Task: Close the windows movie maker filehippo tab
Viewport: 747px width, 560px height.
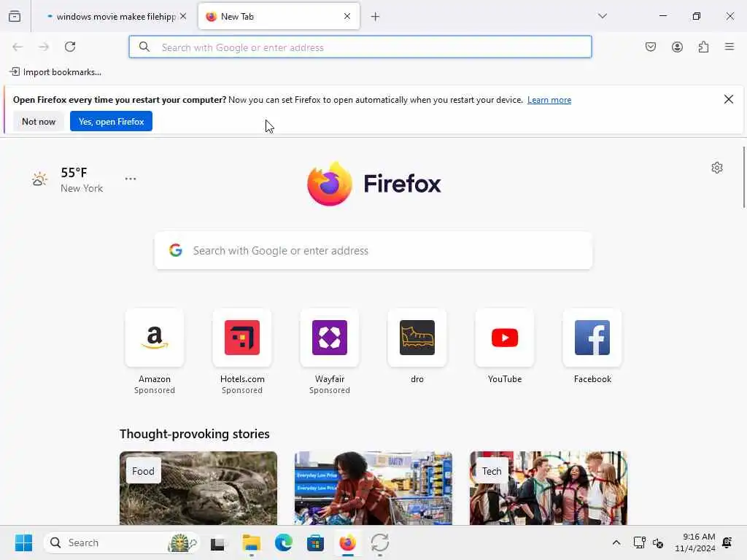Action: tap(183, 16)
